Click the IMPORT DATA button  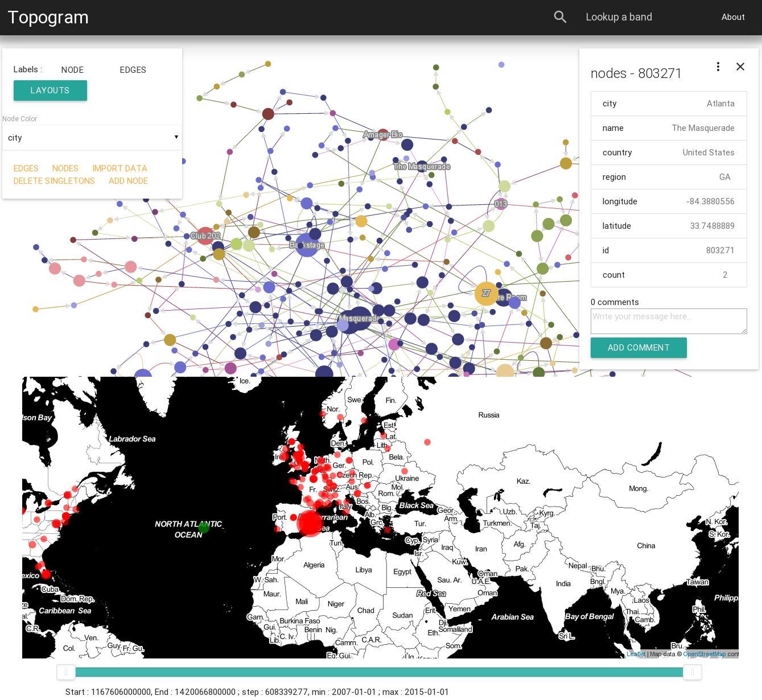[x=120, y=168]
